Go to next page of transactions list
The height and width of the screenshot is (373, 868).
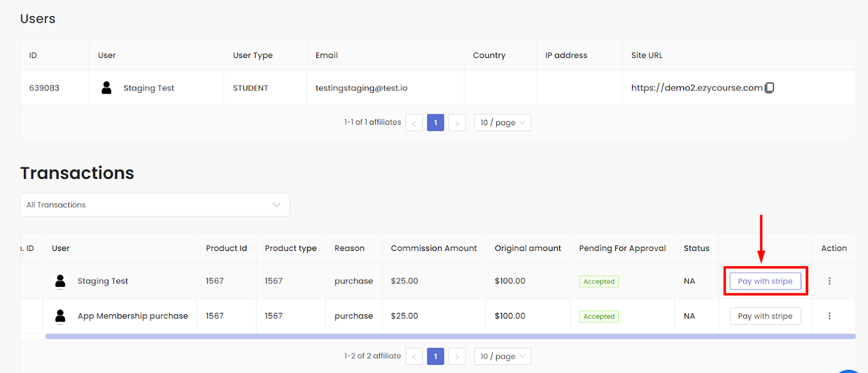point(457,356)
